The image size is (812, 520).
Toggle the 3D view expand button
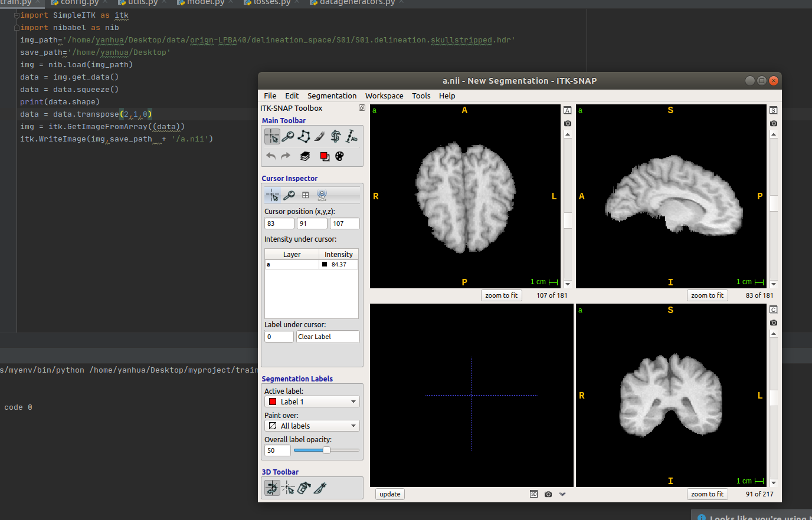tap(533, 494)
